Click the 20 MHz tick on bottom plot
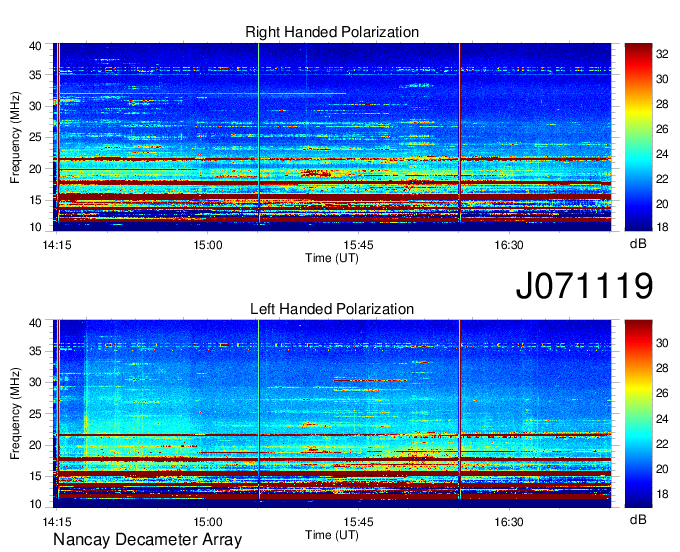The height and width of the screenshot is (552, 680). 35,445
